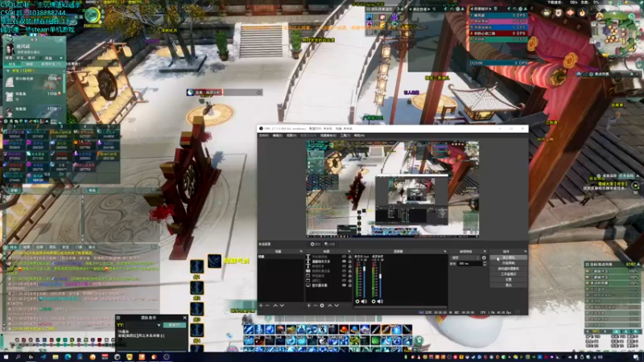
Task: Open Windows taskbar search
Action: point(18,357)
